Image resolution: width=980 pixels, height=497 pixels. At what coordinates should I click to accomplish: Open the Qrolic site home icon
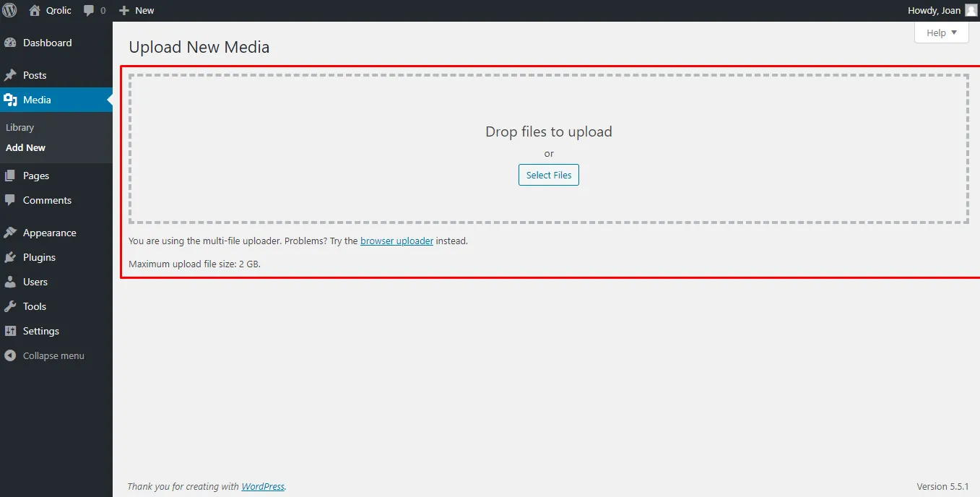(35, 10)
